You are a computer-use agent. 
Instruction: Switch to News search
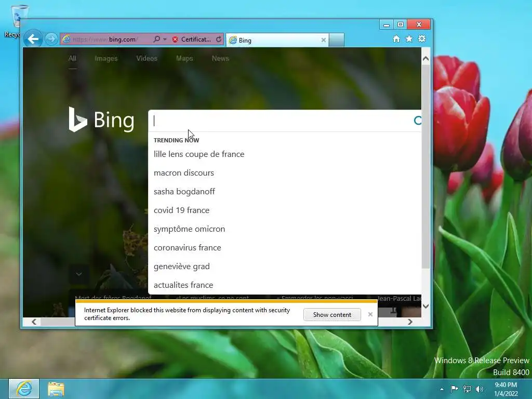coord(220,58)
